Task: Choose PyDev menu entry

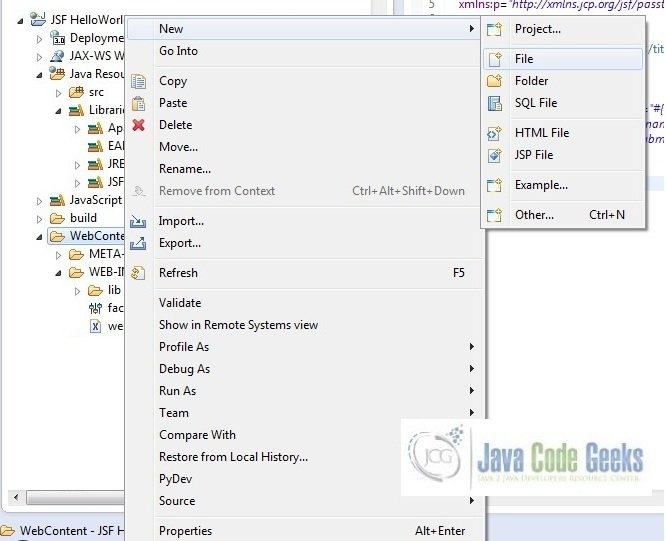Action: (175, 479)
